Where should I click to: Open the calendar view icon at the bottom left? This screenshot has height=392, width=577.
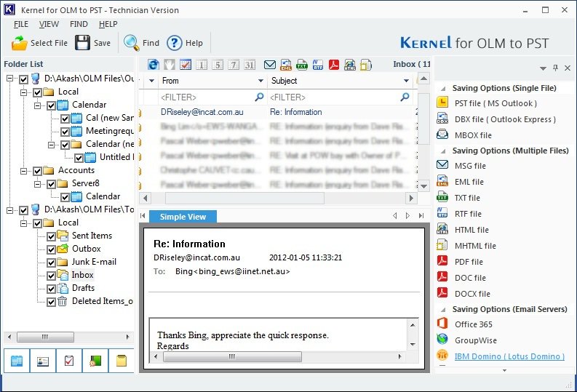(x=17, y=361)
